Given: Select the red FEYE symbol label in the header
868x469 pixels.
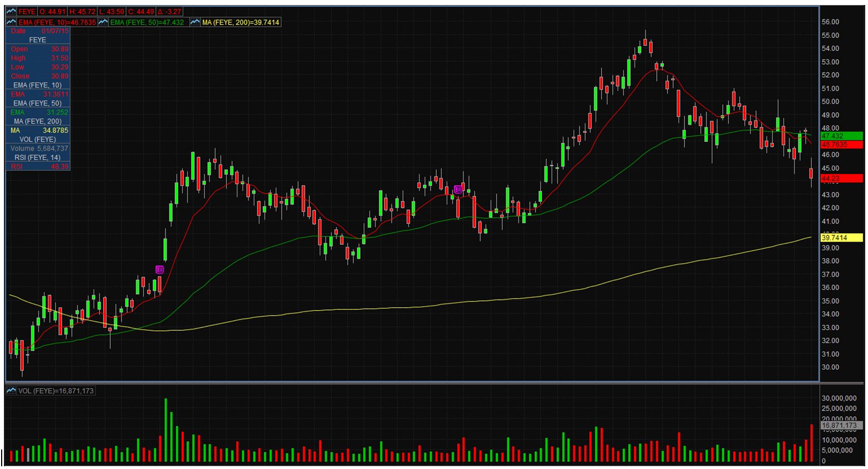Looking at the screenshot, I should point(27,12).
